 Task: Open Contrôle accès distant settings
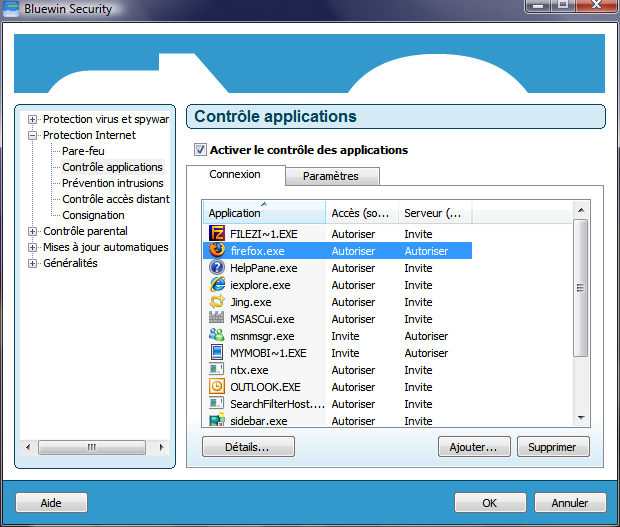coord(116,199)
